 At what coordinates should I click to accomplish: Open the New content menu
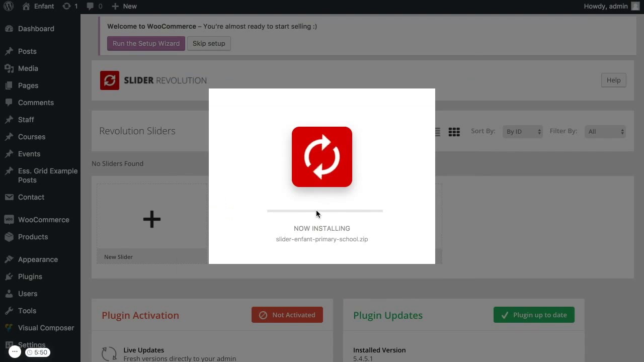[124, 6]
